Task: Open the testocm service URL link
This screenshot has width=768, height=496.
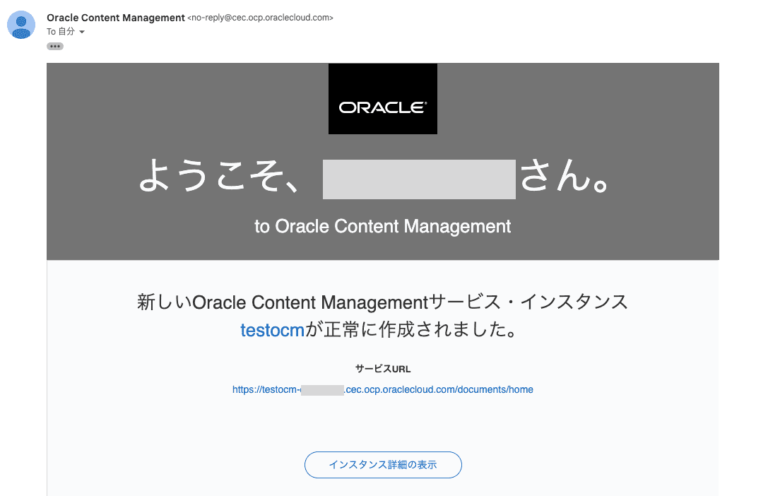Action: 382,389
